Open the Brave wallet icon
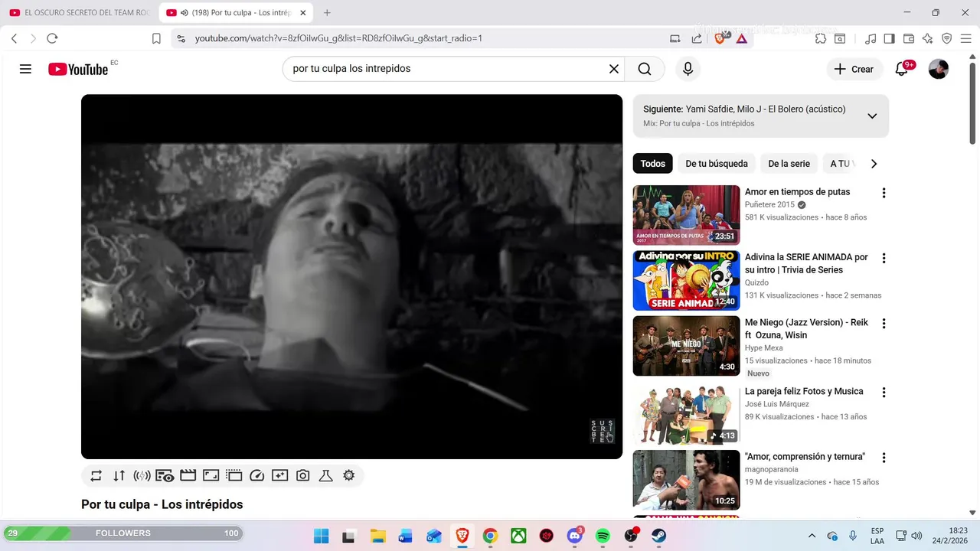The height and width of the screenshot is (551, 980). click(x=909, y=38)
